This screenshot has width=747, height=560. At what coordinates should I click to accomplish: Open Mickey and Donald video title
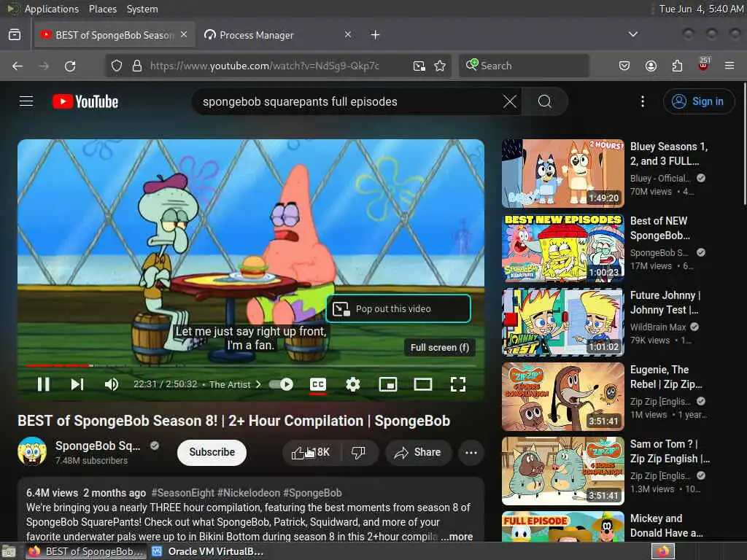point(667,525)
